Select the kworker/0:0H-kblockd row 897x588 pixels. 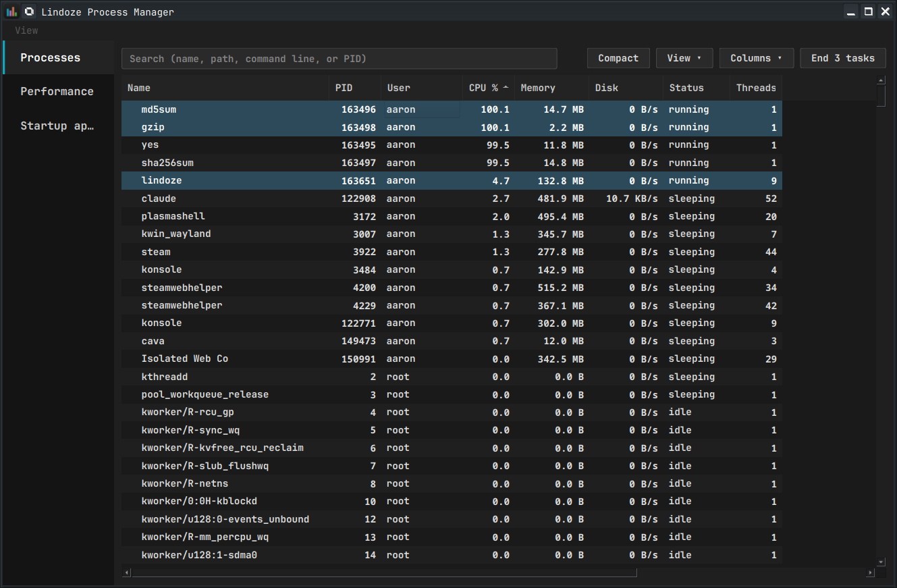[x=452, y=501]
